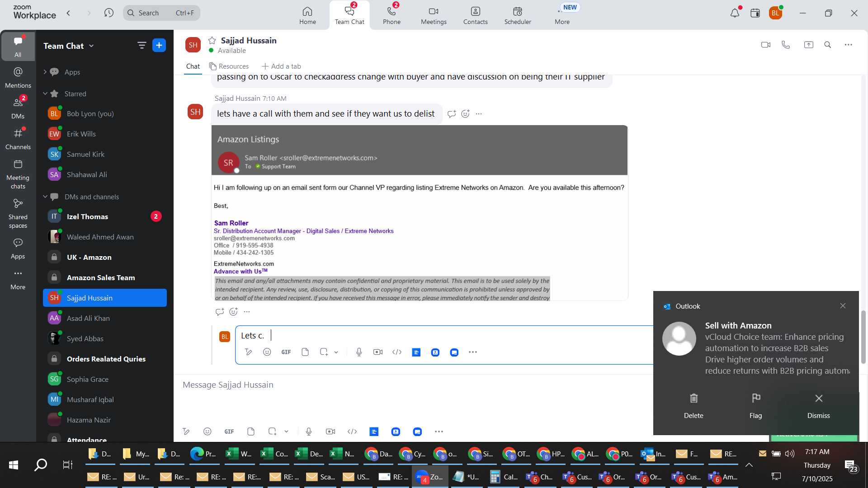Insert emoji in the reply box

(x=267, y=352)
